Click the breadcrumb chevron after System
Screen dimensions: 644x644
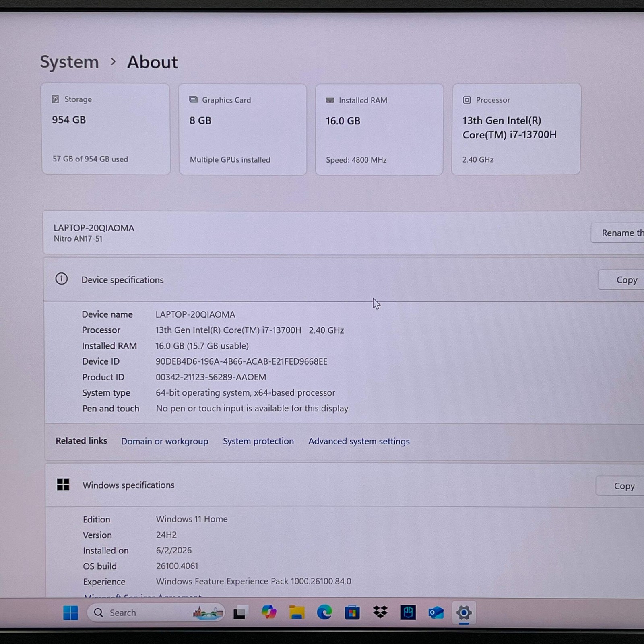pos(113,62)
